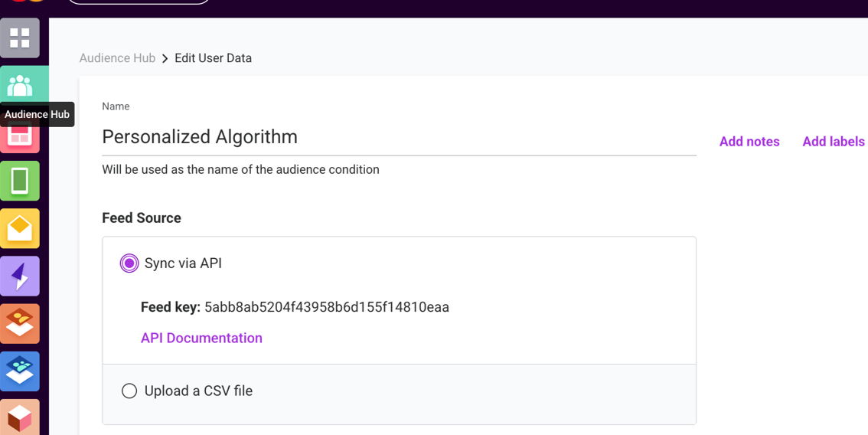Click the Add notes link
The height and width of the screenshot is (435, 868).
pos(749,142)
